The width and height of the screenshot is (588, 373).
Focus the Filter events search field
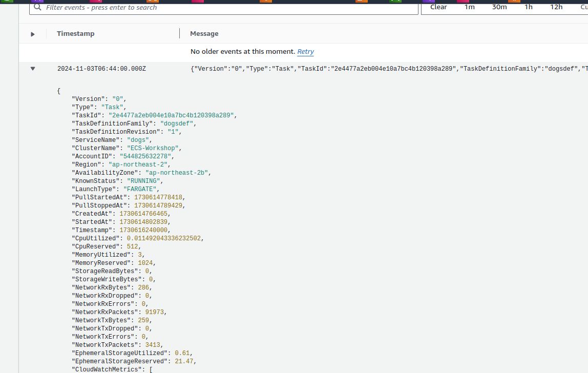click(x=225, y=8)
